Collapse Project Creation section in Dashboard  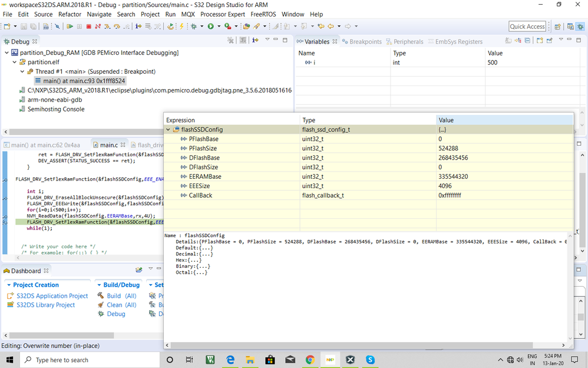(x=9, y=285)
